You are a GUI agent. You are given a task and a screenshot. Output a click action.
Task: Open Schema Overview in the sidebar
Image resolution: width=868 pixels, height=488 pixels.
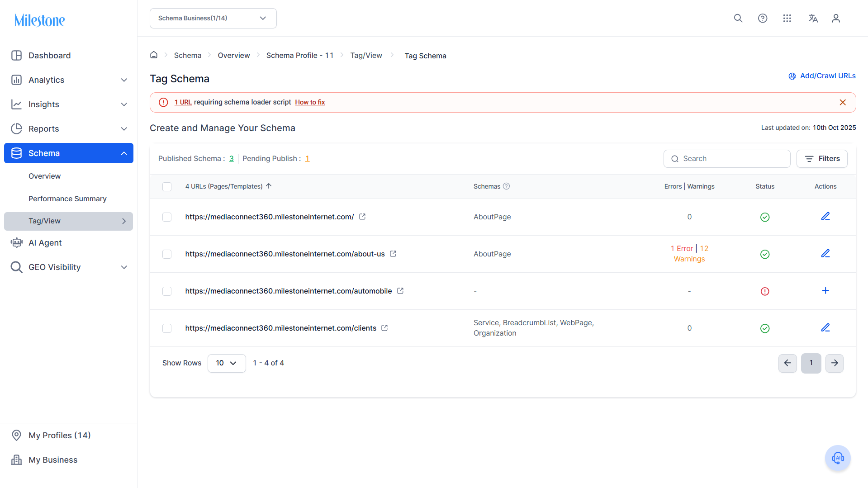44,176
